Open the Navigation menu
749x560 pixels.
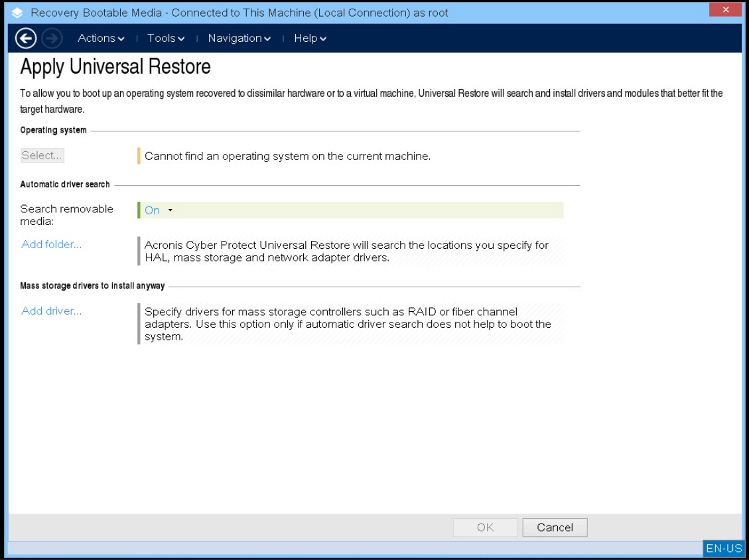235,38
